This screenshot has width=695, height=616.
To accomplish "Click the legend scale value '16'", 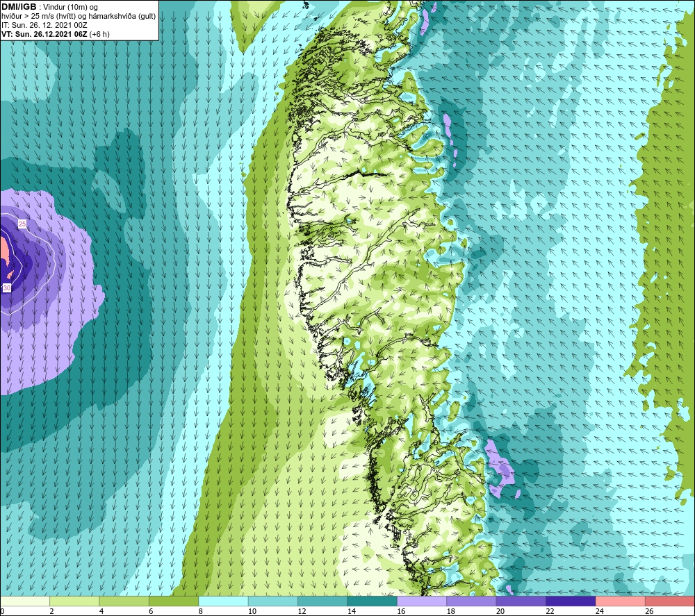I will pos(401,612).
